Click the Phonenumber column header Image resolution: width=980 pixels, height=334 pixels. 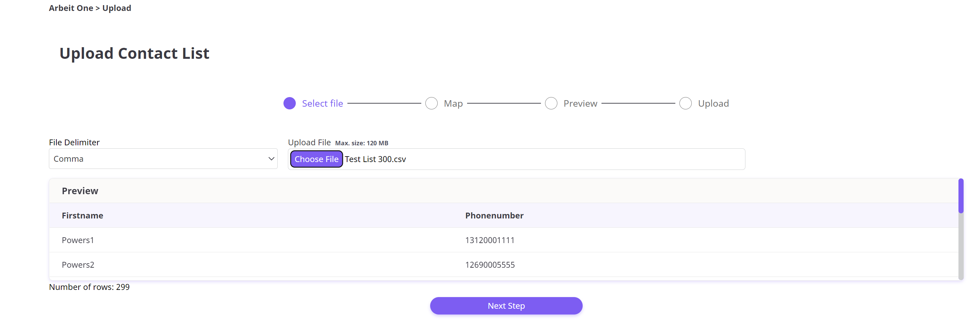pyautogui.click(x=494, y=215)
